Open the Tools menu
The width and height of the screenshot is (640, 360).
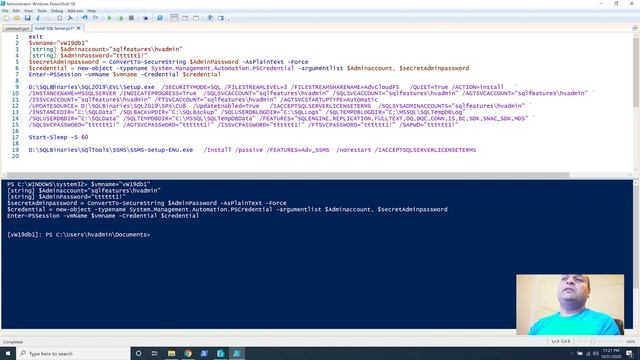click(42, 11)
